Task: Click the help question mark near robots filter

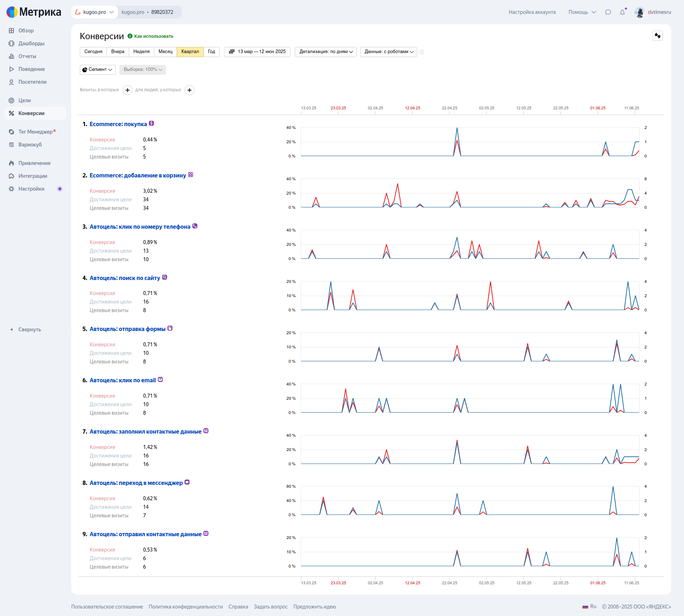Action: (x=422, y=52)
